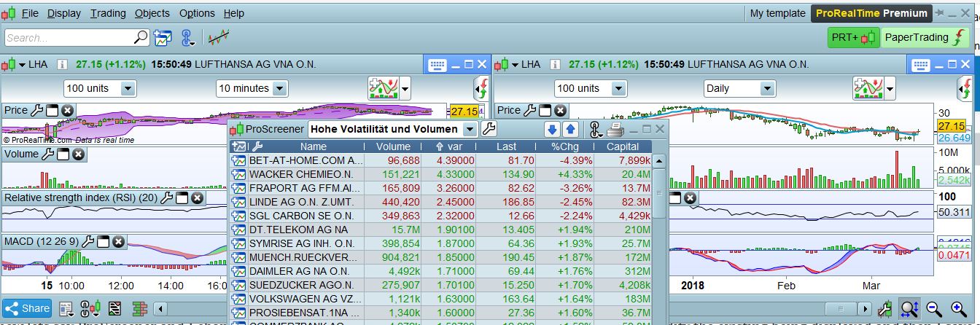Expand arrow beside add indicator in left chart
Screen dimensions: 980x325
tap(405, 89)
